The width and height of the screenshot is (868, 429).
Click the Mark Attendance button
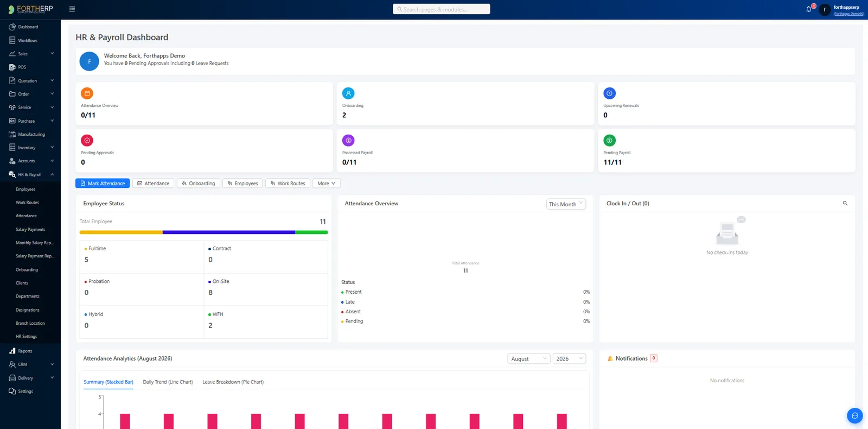(103, 184)
